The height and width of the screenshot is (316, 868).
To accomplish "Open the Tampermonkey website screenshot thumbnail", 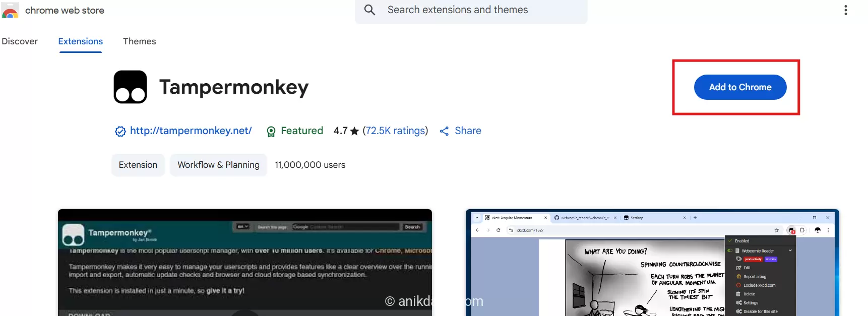I will coord(245,263).
